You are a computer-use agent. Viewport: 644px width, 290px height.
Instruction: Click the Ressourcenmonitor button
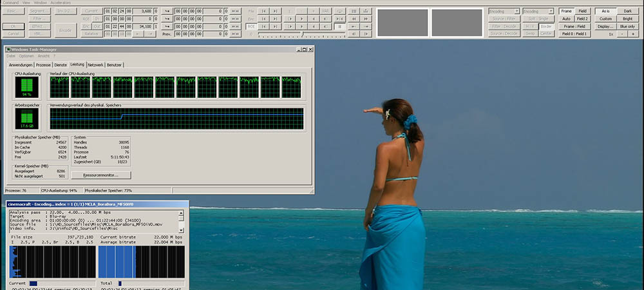101,175
